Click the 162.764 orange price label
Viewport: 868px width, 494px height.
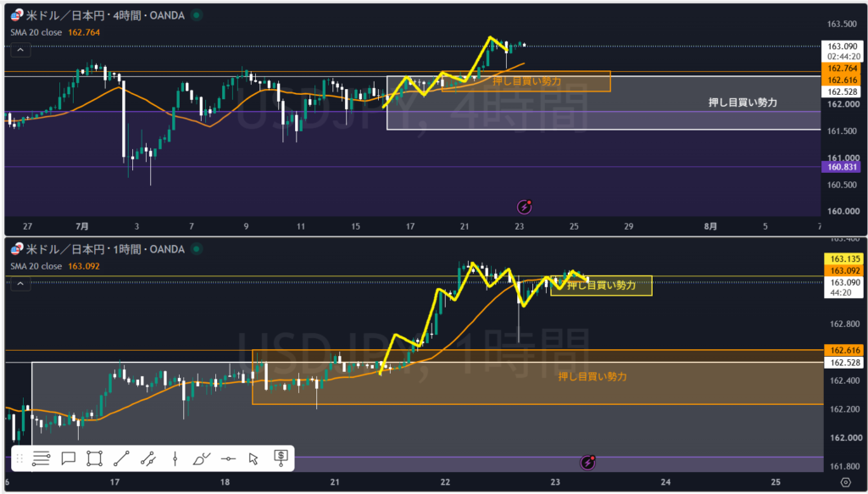pos(843,69)
